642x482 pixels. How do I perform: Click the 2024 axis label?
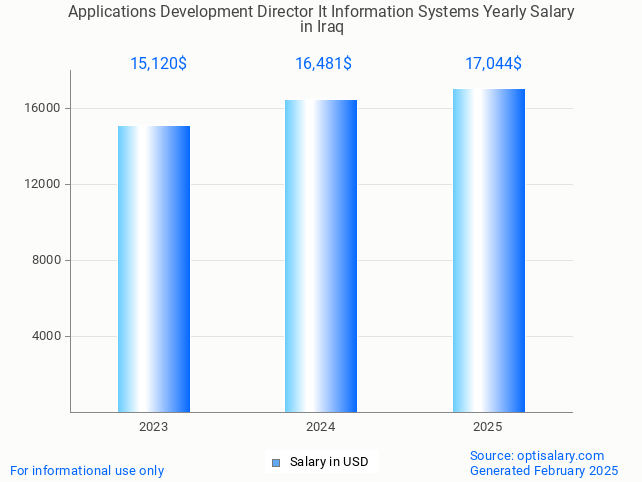coord(321,427)
